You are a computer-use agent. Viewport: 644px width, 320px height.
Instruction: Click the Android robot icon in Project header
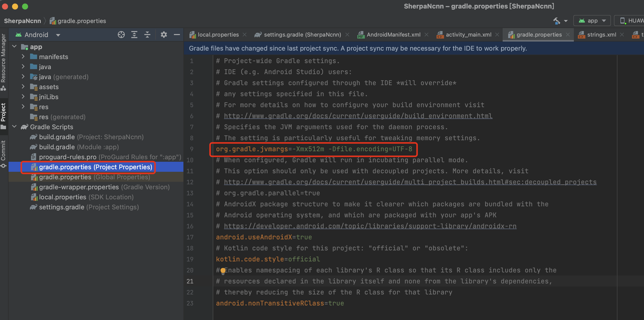click(19, 35)
